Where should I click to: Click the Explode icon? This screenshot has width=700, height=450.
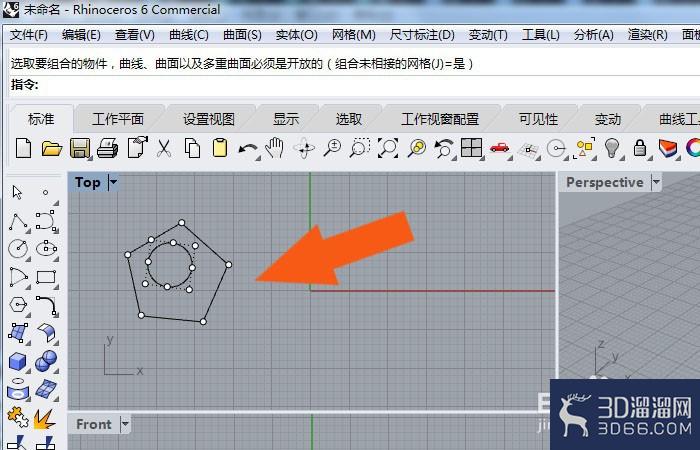pos(45,419)
